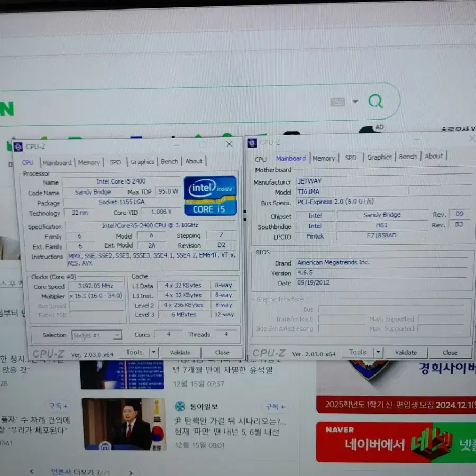Click the H61 southbridge value
Screen dimensions: 476x476
[381, 225]
